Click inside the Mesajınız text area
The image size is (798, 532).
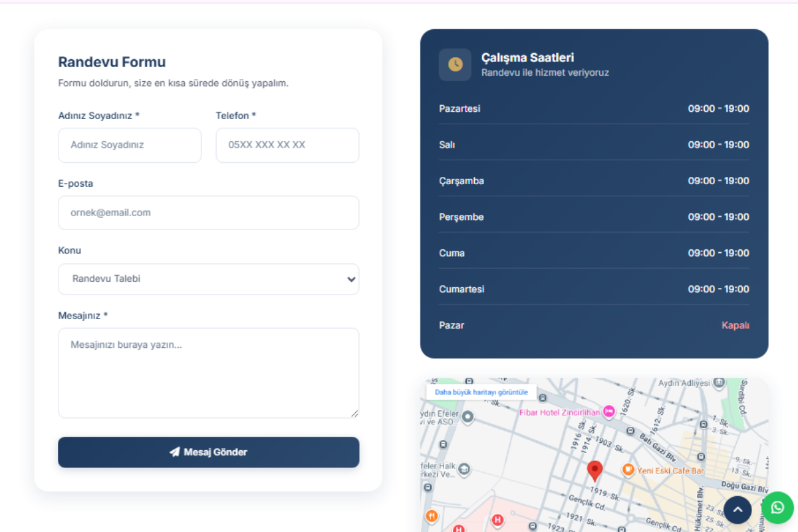click(208, 372)
